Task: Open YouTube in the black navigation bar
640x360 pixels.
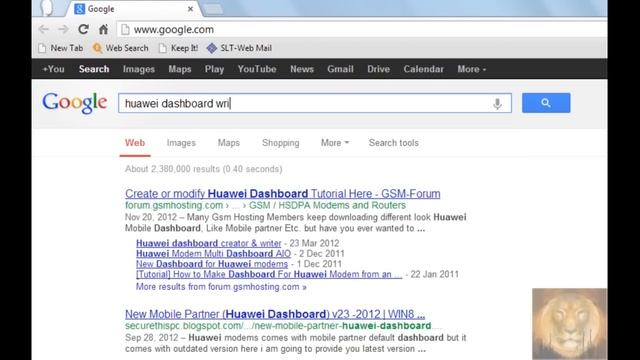Action: coord(257,69)
